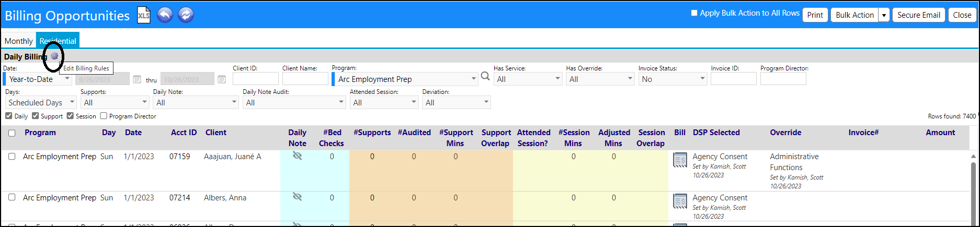This screenshot has height=227, width=980.
Task: Click the Client ID input field
Action: [256, 79]
